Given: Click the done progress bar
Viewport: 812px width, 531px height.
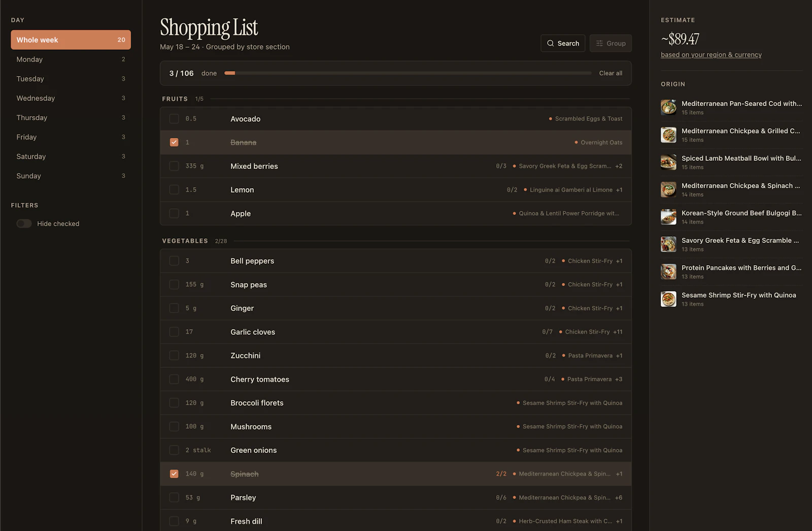Looking at the screenshot, I should pos(408,73).
